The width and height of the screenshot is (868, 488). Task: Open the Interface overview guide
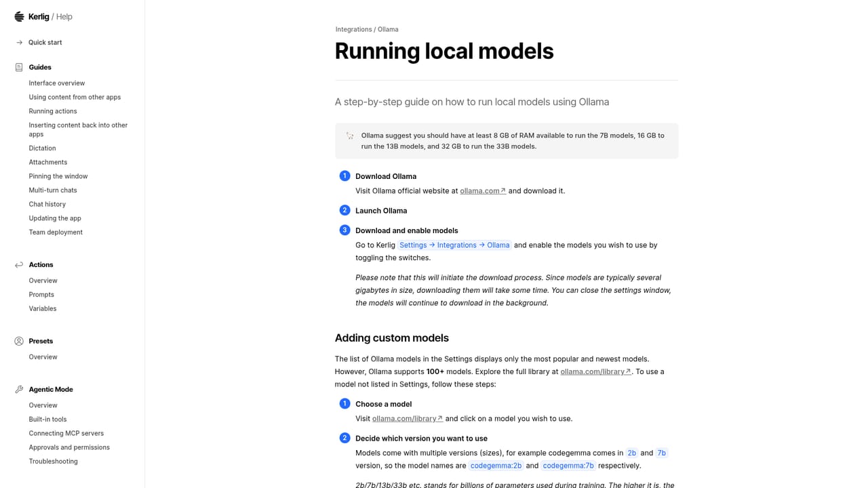(57, 83)
